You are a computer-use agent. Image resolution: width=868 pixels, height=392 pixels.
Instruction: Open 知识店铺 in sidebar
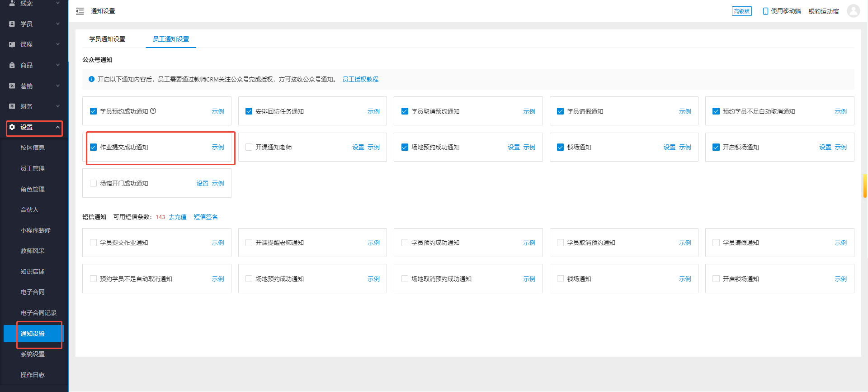33,272
